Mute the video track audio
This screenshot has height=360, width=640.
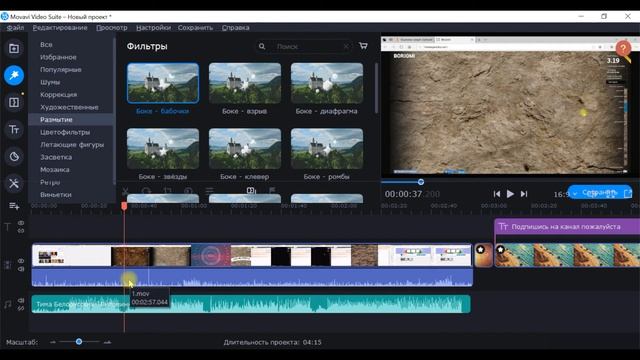[21, 269]
